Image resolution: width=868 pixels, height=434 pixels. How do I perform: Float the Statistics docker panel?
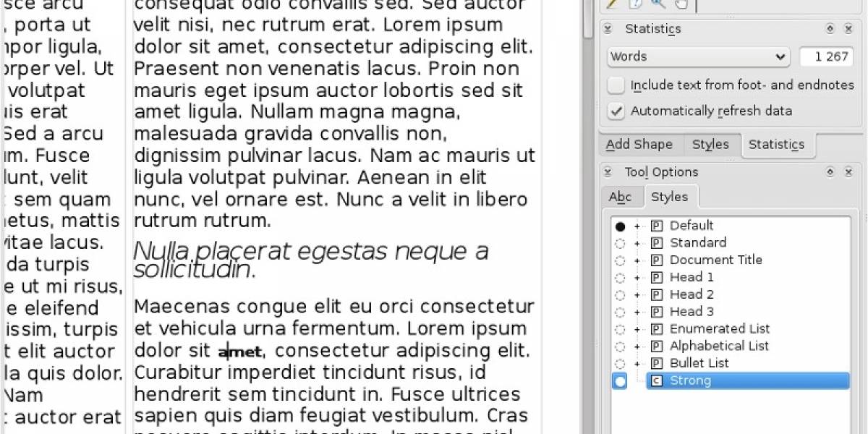(830, 29)
